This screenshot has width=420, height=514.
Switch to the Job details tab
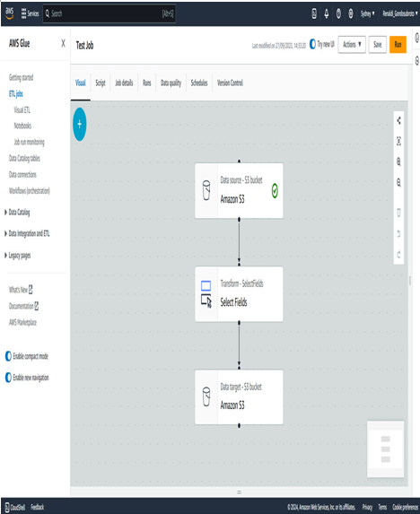coord(124,83)
